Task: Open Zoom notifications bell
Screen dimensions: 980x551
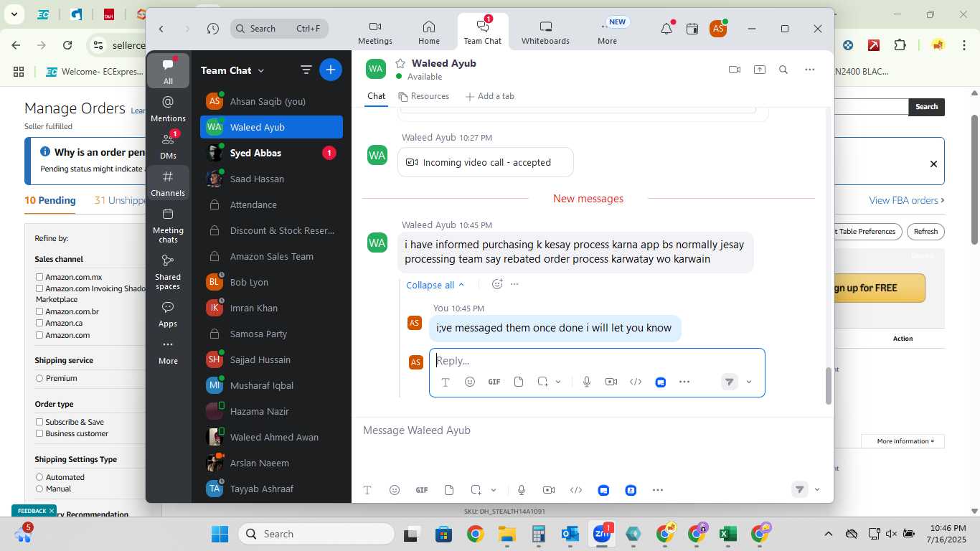Action: point(666,29)
